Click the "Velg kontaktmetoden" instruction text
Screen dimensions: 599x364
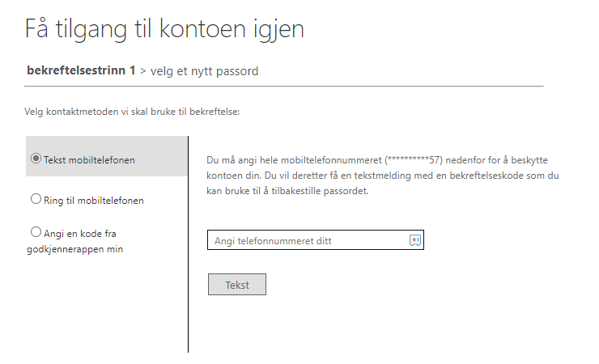pos(132,112)
